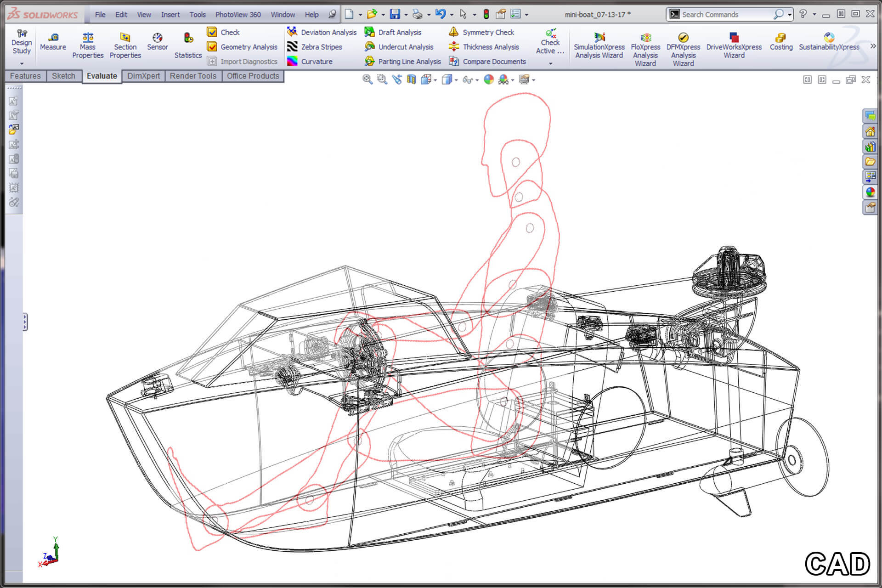Open the PhotoView 360 menu
The height and width of the screenshot is (588, 882).
pyautogui.click(x=238, y=14)
